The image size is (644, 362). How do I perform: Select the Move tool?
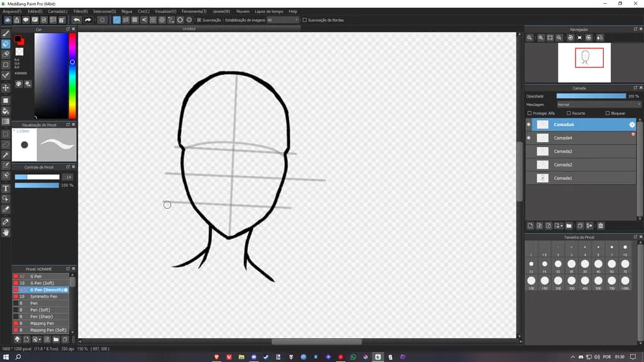[x=6, y=87]
